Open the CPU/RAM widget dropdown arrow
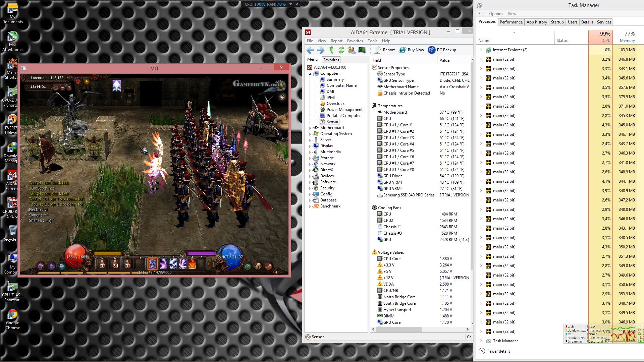 pos(290,4)
